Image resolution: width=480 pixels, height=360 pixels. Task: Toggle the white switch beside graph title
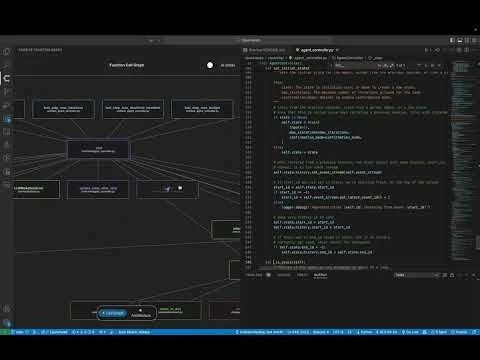coord(210,65)
